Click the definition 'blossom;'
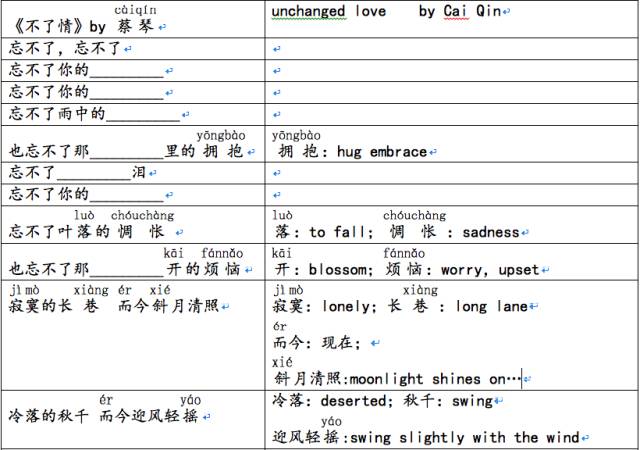Viewport: 640px width, 450px height. pyautogui.click(x=340, y=270)
